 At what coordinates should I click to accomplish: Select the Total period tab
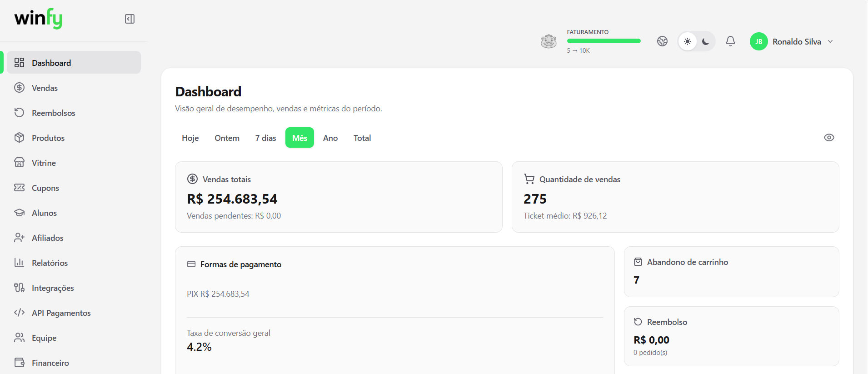tap(362, 138)
